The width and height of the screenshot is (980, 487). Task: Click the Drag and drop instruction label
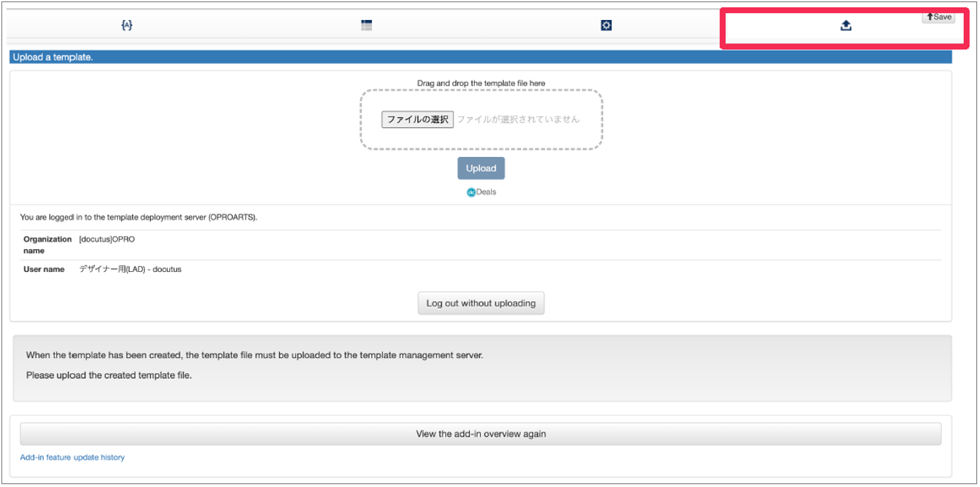(x=481, y=83)
